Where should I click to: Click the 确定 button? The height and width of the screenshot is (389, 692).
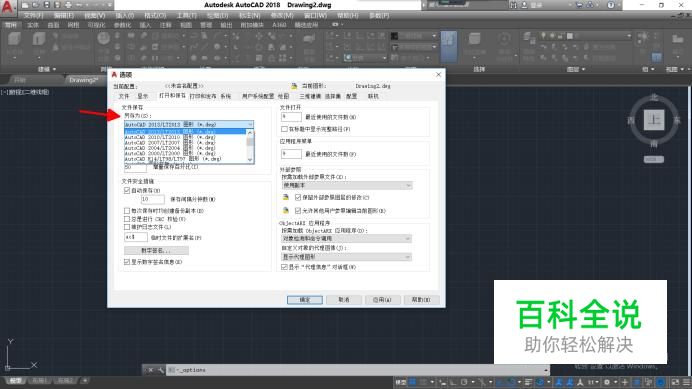point(305,300)
